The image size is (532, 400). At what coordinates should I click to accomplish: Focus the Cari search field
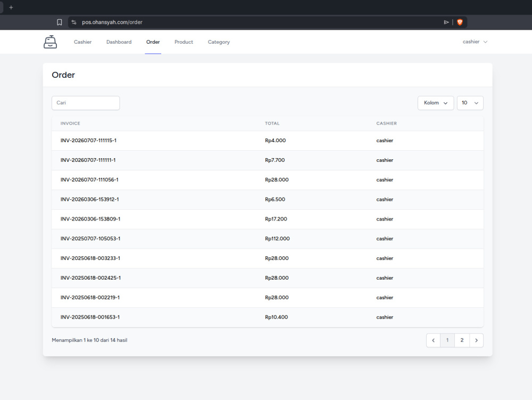click(86, 103)
